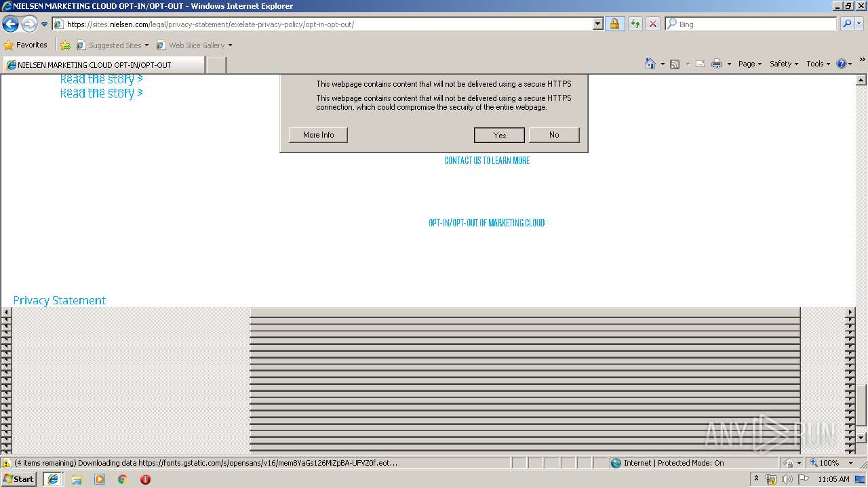Click the security lock icon

coord(614,24)
